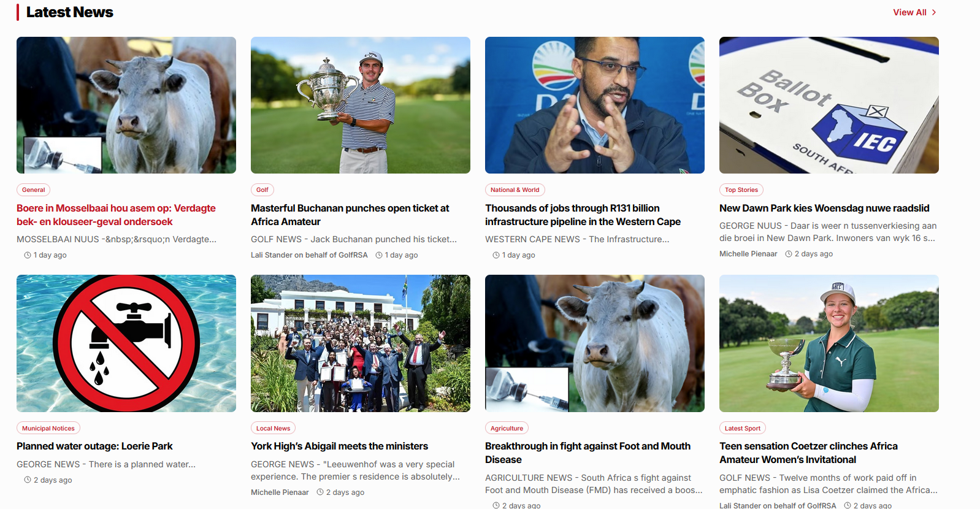Click the View All chevron arrow
980x509 pixels.
tap(934, 12)
